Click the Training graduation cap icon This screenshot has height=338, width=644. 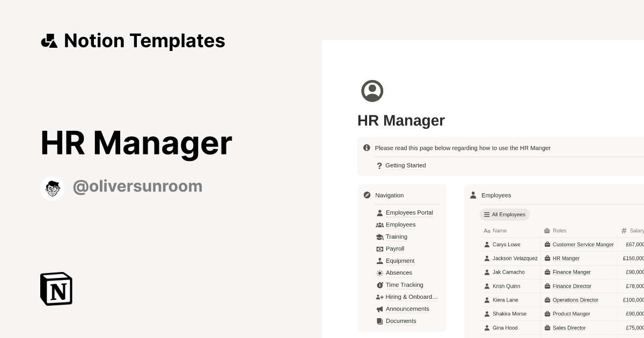(x=379, y=237)
